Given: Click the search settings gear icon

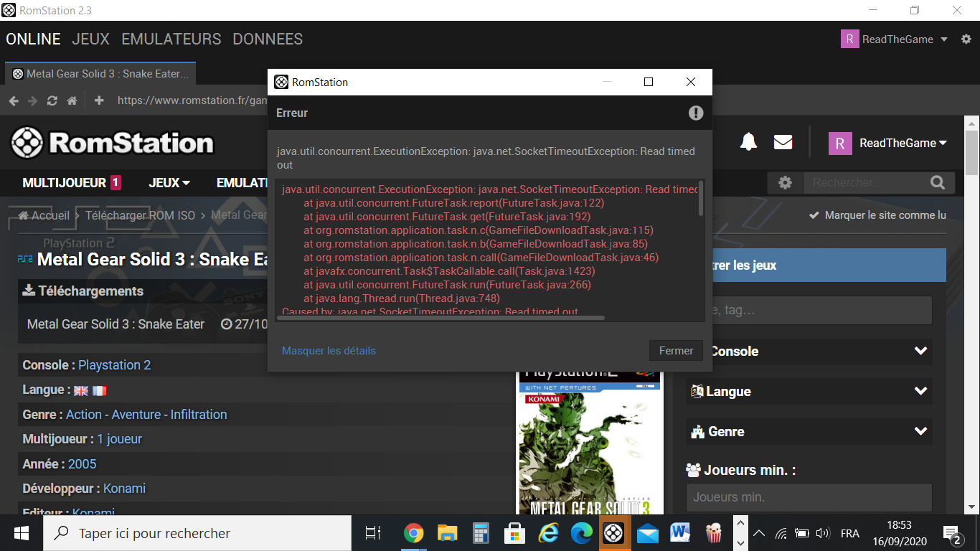Looking at the screenshot, I should coord(785,183).
